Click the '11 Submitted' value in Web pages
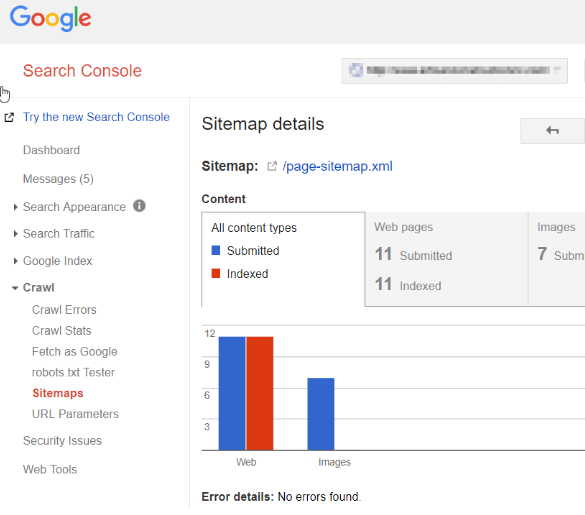Image resolution: width=585 pixels, height=515 pixels. (x=413, y=255)
